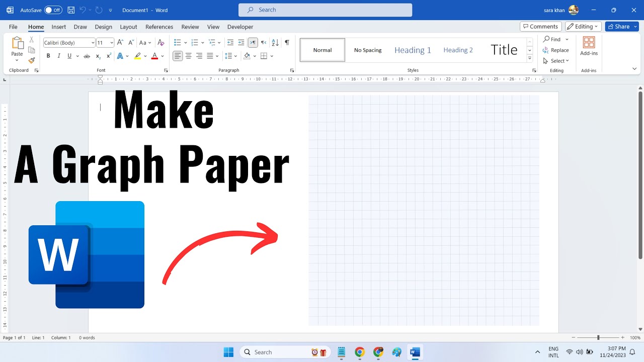Switch to the Developer tab
This screenshot has height=362, width=644.
pyautogui.click(x=240, y=27)
